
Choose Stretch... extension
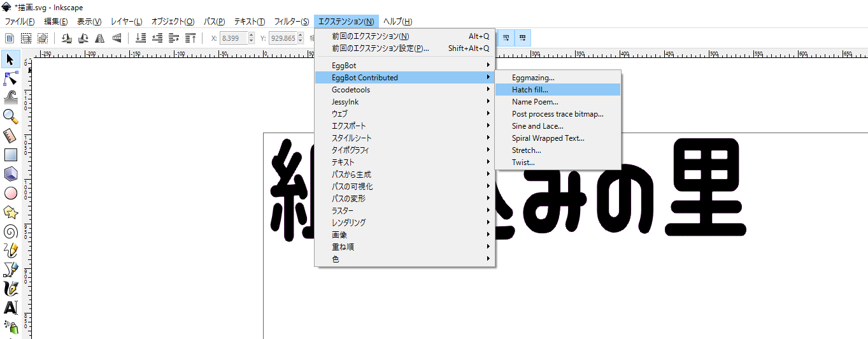(557, 150)
